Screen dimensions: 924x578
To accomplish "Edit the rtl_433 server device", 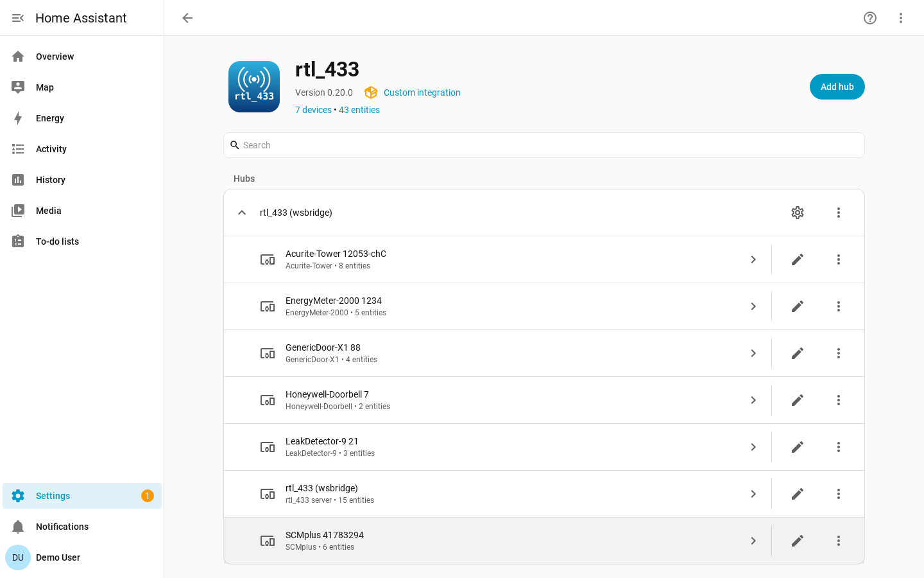I will 798,494.
